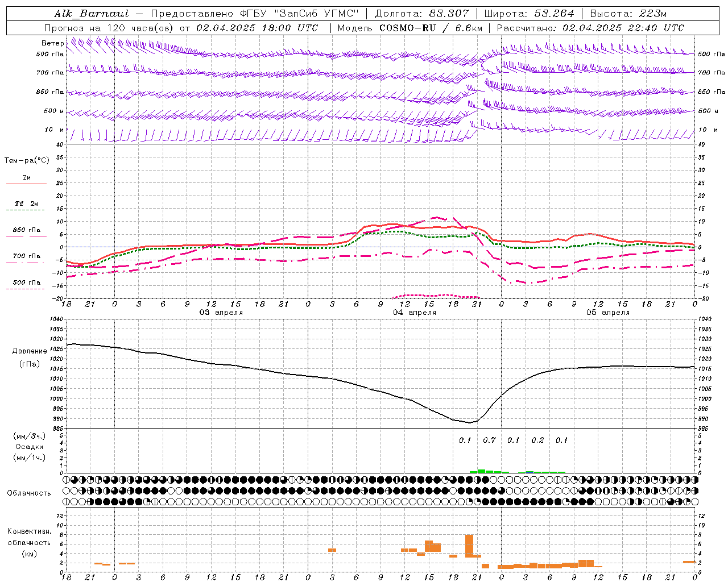The image size is (728, 582).
Task: Select the 'Прогноз на 120 часа(ов)' forecast header
Action: 109,28
